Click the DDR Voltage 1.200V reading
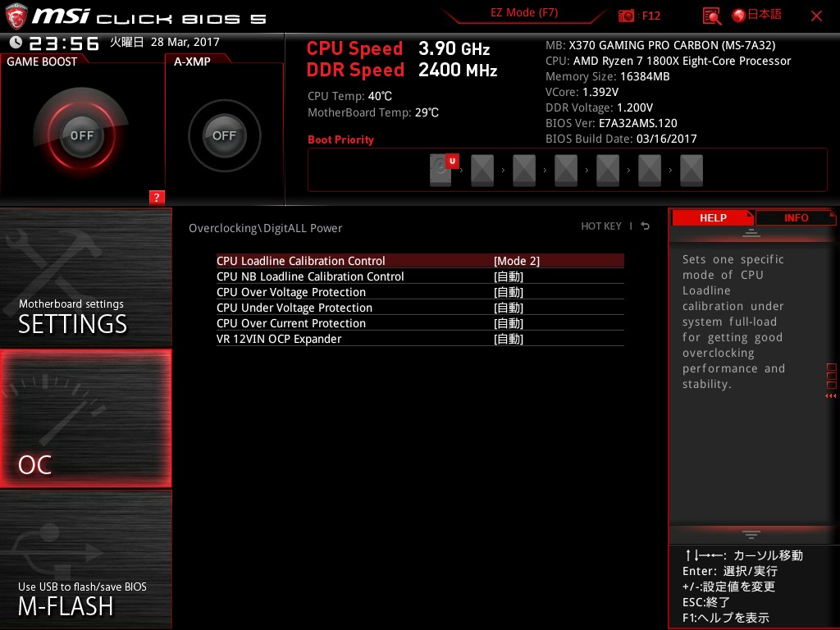This screenshot has width=840, height=630. [x=599, y=107]
